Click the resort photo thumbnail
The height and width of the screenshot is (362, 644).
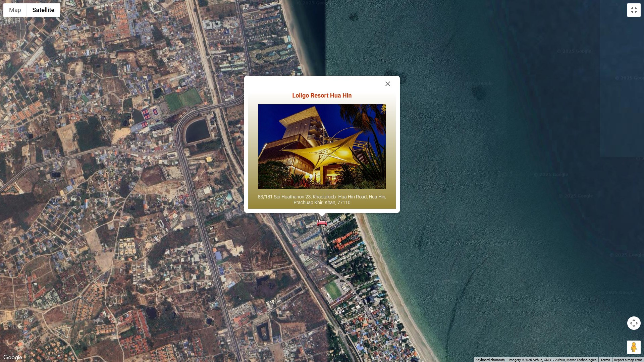322,146
